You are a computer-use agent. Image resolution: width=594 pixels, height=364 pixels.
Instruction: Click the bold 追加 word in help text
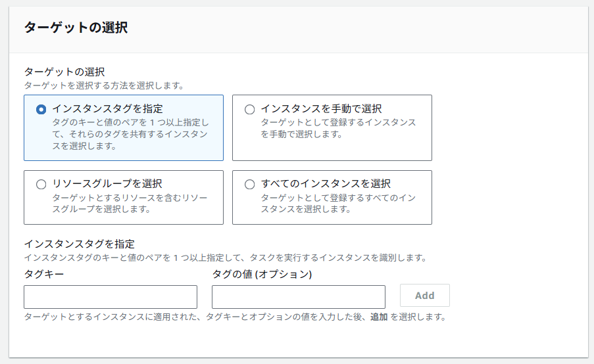click(379, 317)
